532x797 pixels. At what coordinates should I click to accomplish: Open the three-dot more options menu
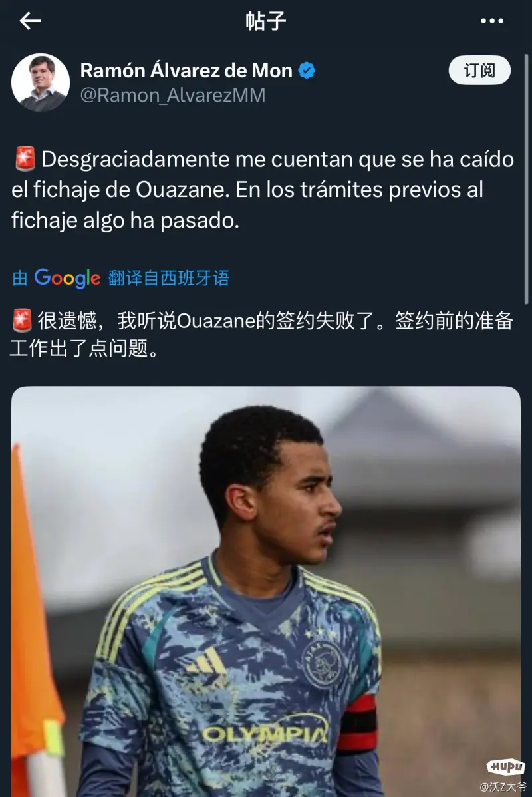coord(492,21)
